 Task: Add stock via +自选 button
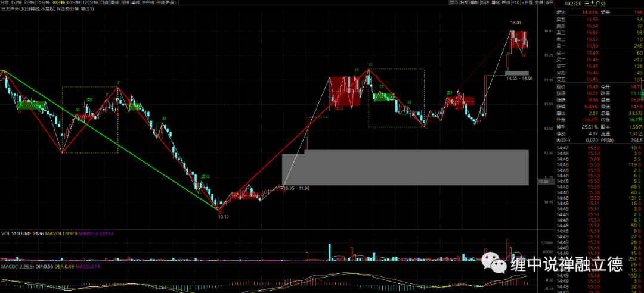pos(527,2)
